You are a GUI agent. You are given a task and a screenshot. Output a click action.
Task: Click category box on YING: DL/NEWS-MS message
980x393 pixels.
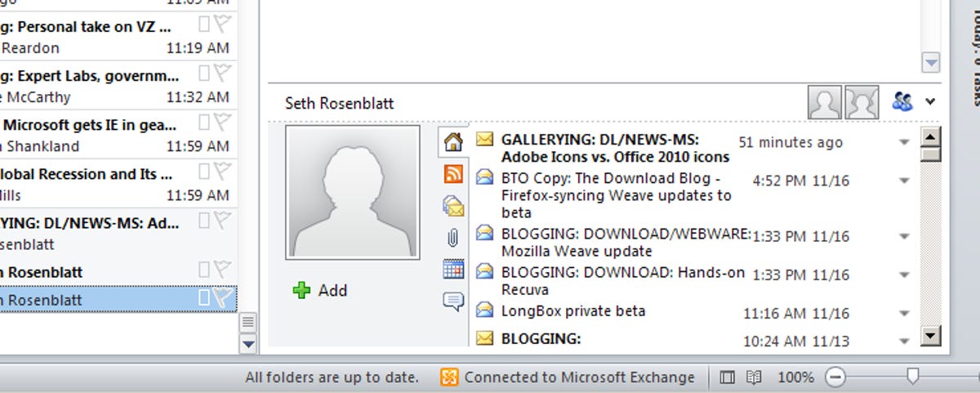[x=204, y=221]
